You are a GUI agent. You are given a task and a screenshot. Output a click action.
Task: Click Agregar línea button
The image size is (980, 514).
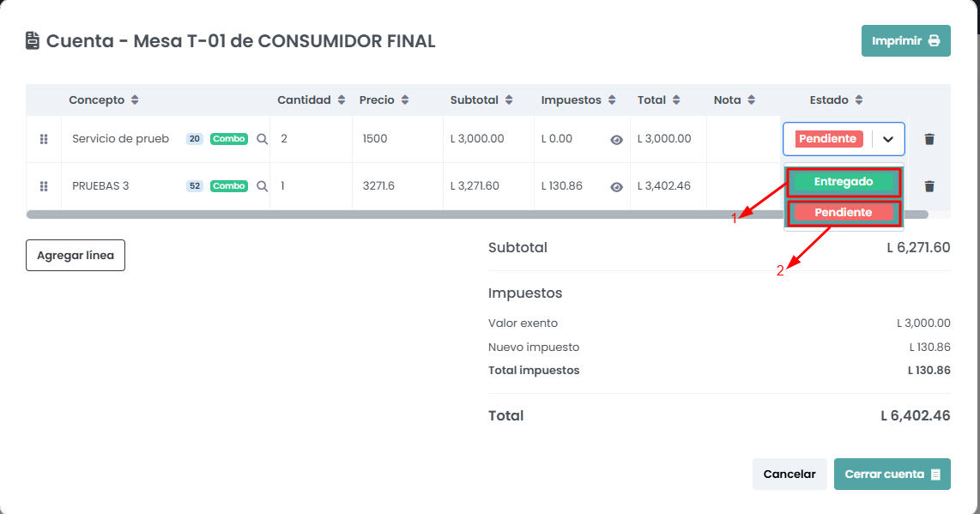click(x=76, y=256)
